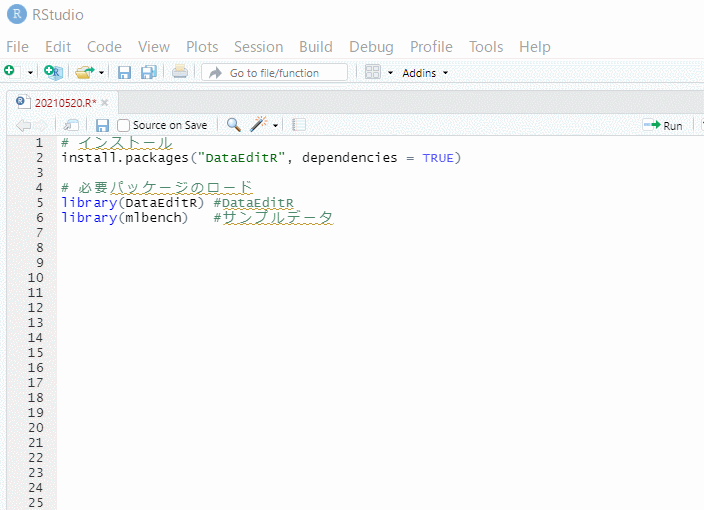Click the Print icon in toolbar
This screenshot has width=704, height=510.
click(179, 72)
